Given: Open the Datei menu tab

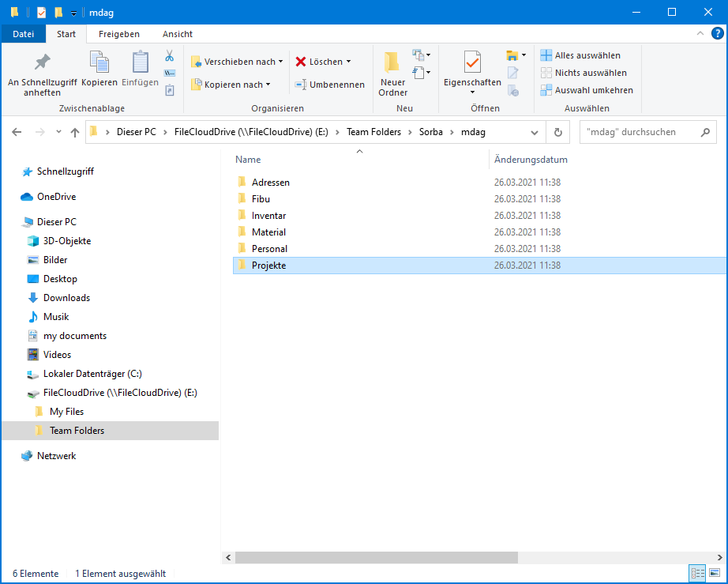Looking at the screenshot, I should pos(23,34).
